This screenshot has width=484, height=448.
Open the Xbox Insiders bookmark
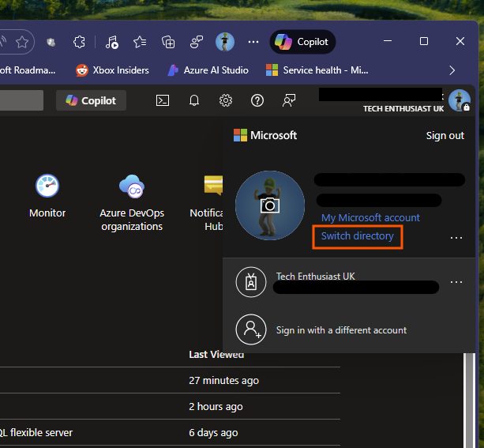pyautogui.click(x=112, y=70)
